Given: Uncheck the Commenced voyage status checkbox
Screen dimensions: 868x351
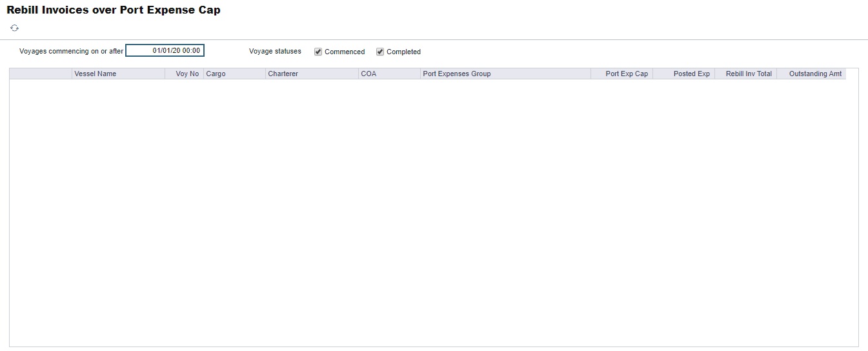Looking at the screenshot, I should [x=318, y=52].
